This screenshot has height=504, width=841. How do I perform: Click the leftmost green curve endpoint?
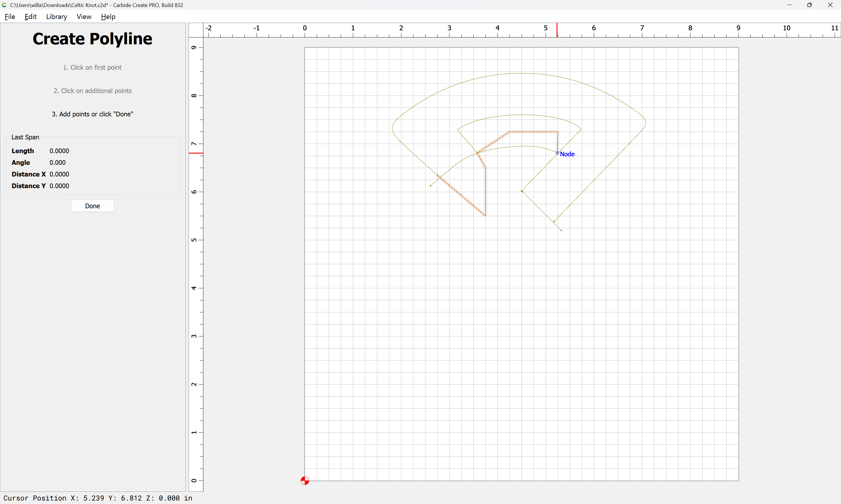(430, 186)
